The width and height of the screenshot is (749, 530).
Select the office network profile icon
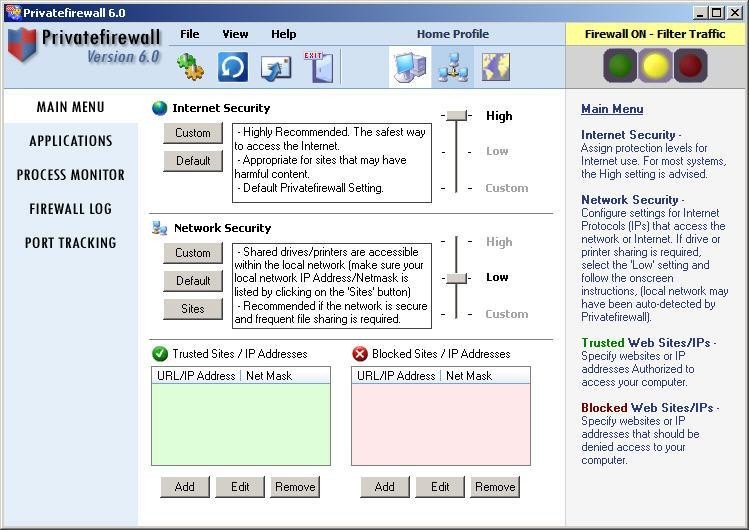453,67
